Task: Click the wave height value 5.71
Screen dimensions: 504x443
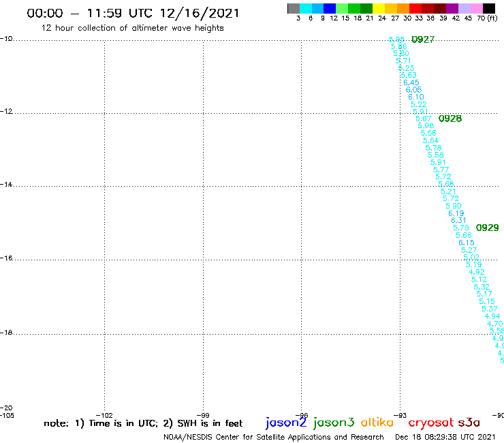Action: [x=403, y=61]
